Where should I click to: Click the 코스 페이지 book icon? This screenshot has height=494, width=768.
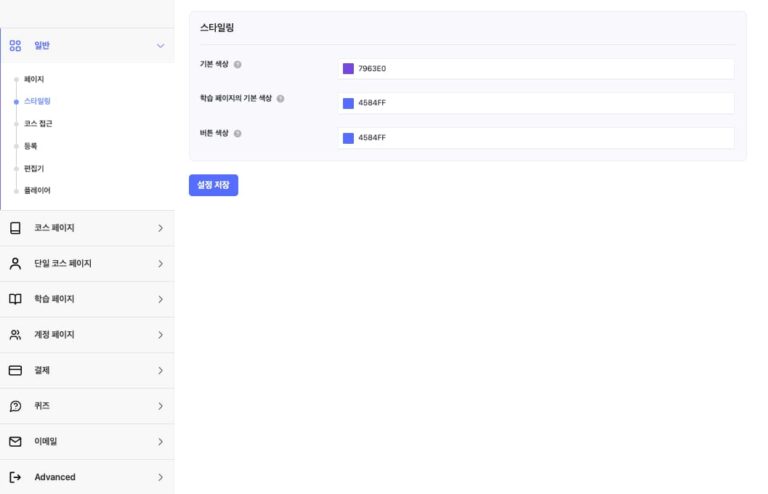(15, 228)
